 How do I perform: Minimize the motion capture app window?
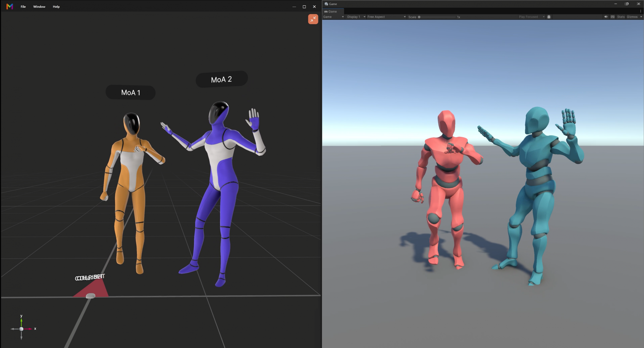tap(294, 7)
